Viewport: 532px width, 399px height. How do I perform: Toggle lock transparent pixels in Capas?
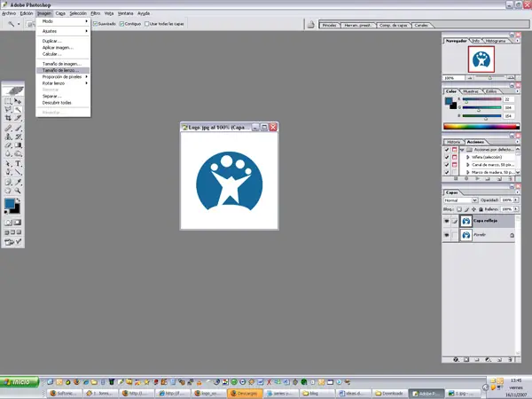(459, 209)
